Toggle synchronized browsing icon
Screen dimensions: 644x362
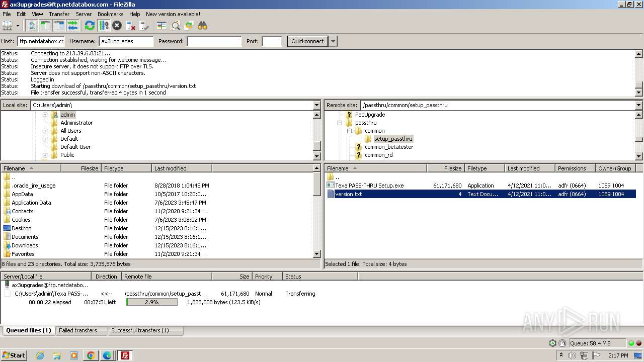189,25
